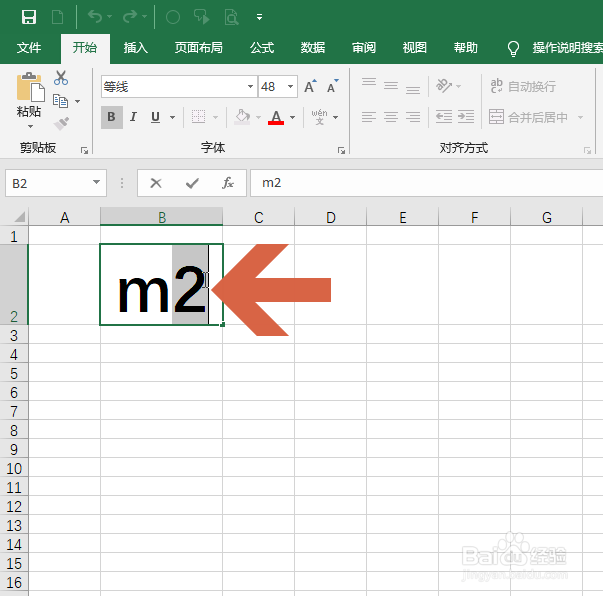
Task: Click the Select All corner triangle
Action: pyautogui.click(x=19, y=217)
